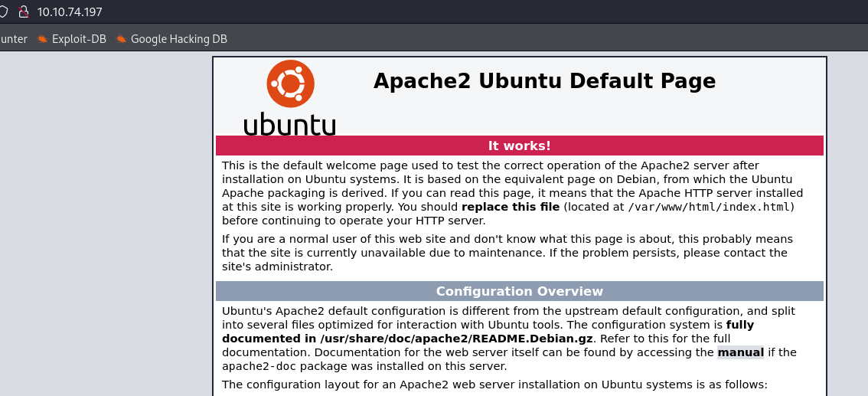The image size is (868, 396).
Task: Click the It works! banner
Action: pos(519,146)
